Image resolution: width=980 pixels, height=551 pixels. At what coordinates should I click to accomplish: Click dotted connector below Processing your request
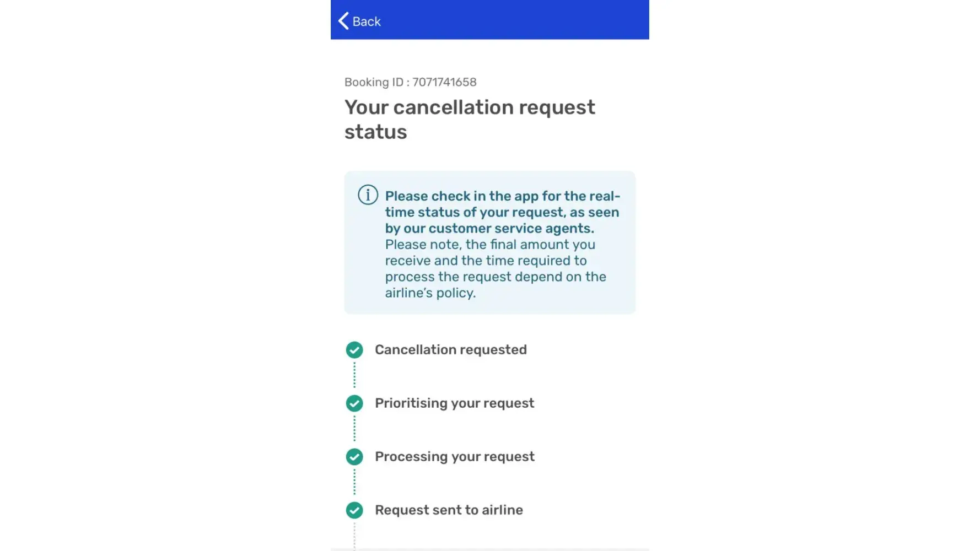(x=354, y=482)
